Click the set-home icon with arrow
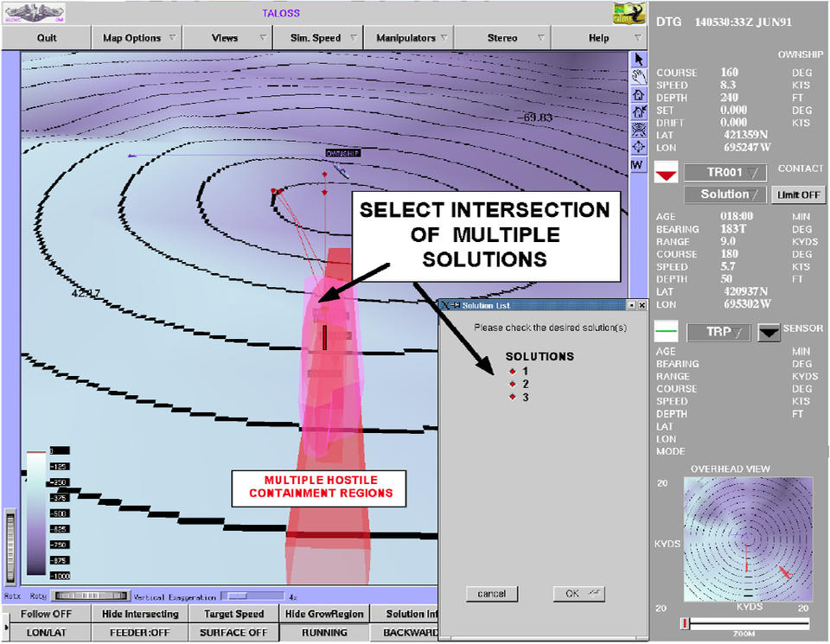This screenshot has width=830, height=644. (x=637, y=112)
